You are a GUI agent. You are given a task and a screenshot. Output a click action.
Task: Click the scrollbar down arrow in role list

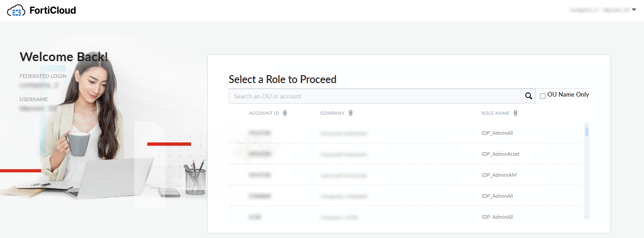pos(587,217)
